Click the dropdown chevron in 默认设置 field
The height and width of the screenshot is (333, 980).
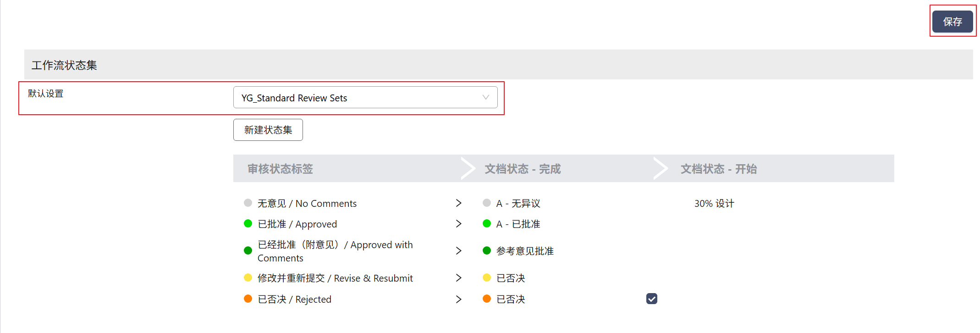tap(485, 97)
